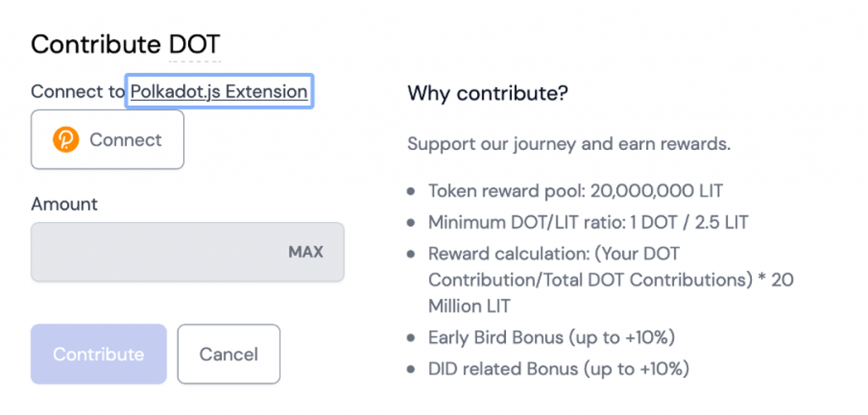Click the bullet beside Early Bird Bonus
Image resolution: width=868 pixels, height=415 pixels.
point(411,337)
